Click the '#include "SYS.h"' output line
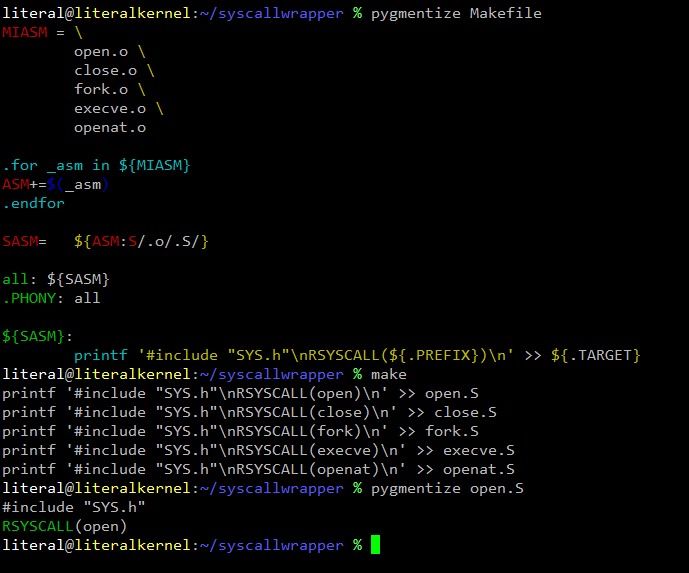Image resolution: width=689 pixels, height=573 pixels. tap(74, 508)
